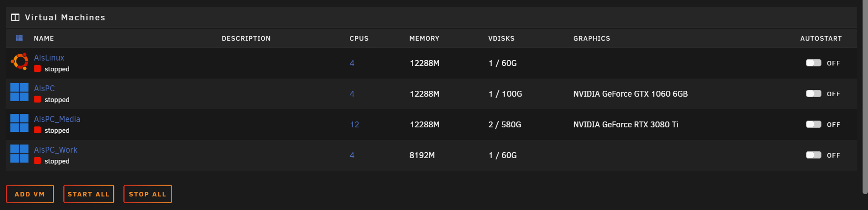Click the Virtual Machines panel icon

15,18
